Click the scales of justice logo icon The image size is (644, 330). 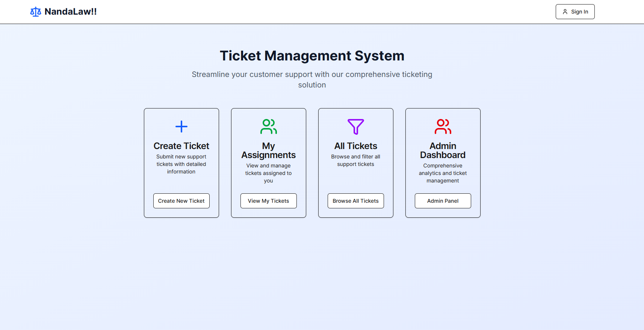coord(35,12)
